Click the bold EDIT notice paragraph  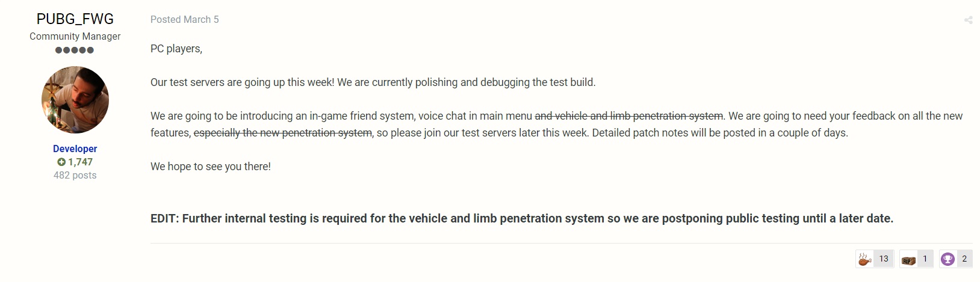[x=522, y=218]
